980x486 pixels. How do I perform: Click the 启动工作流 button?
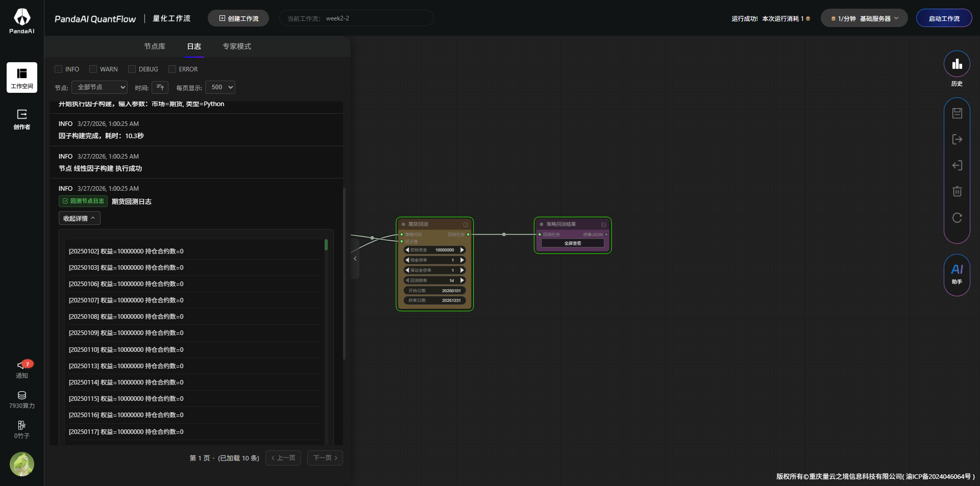point(944,18)
